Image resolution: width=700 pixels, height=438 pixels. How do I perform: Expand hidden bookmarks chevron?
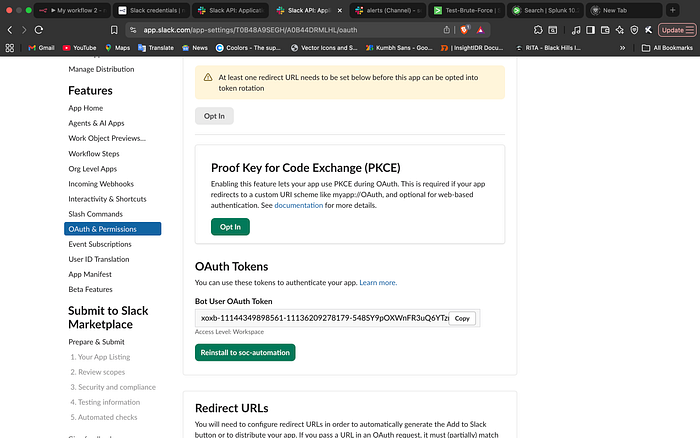pos(622,48)
